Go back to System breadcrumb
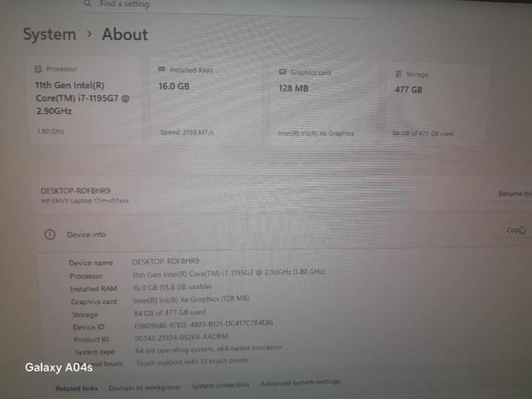This screenshot has width=532, height=399. pos(50,35)
